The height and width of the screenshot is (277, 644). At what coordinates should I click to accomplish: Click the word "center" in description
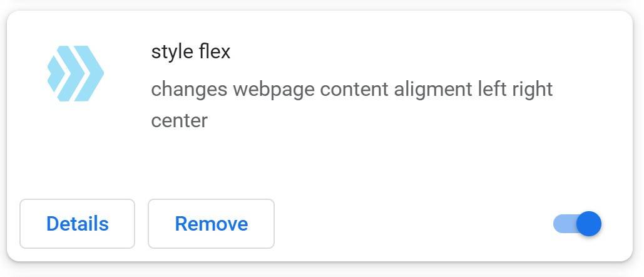pos(179,120)
